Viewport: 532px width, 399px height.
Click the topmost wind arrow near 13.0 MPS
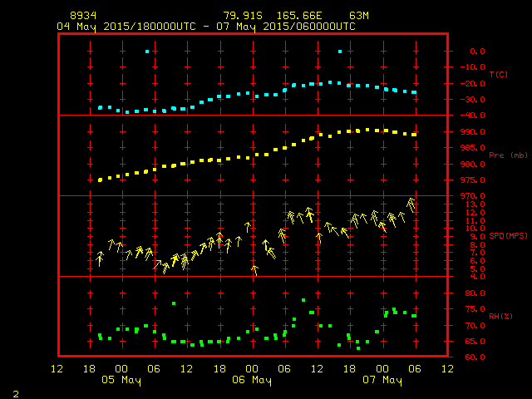[x=411, y=204]
